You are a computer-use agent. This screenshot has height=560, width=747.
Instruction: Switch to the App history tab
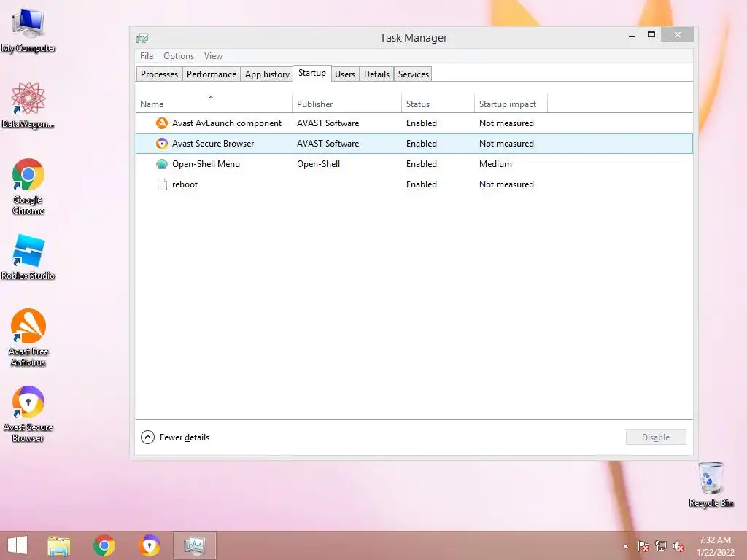pyautogui.click(x=267, y=74)
